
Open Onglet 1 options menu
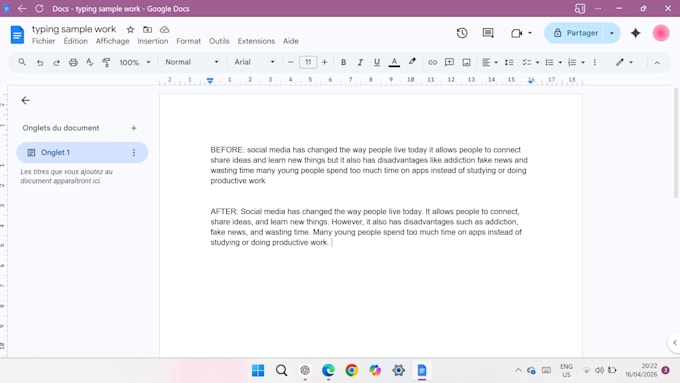[x=134, y=153]
